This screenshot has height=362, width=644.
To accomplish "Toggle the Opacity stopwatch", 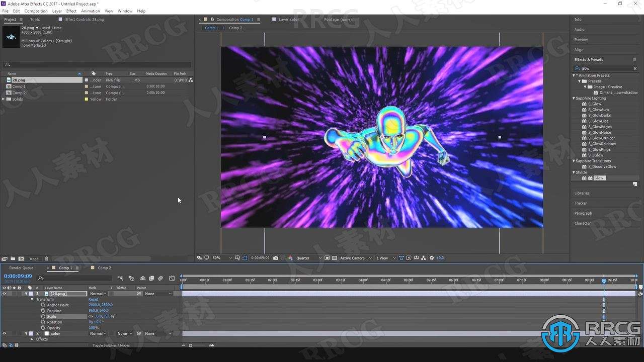I will point(43,328).
